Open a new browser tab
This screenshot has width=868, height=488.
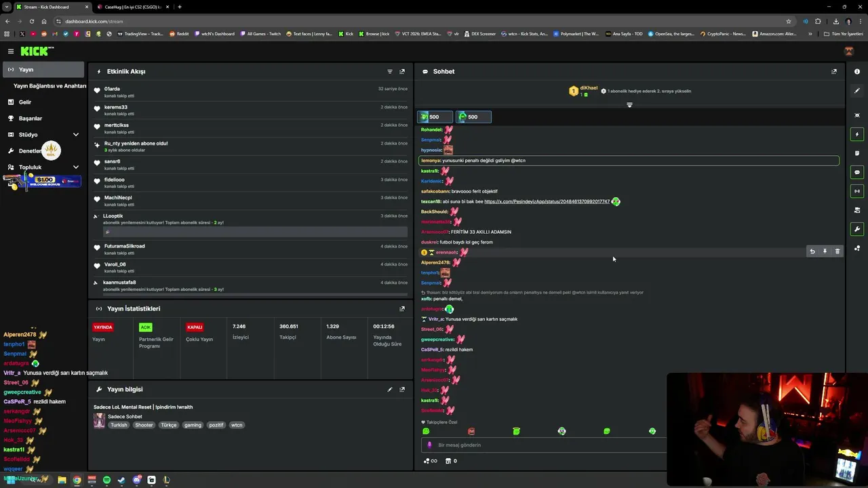pyautogui.click(x=180, y=7)
